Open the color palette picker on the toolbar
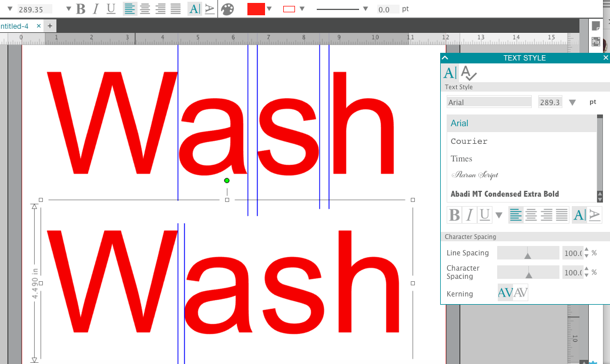Screen dimensions: 610x364 227,9
